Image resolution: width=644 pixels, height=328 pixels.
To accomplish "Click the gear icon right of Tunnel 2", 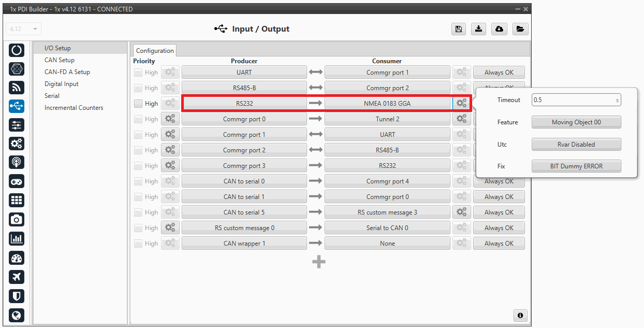I will coord(461,119).
